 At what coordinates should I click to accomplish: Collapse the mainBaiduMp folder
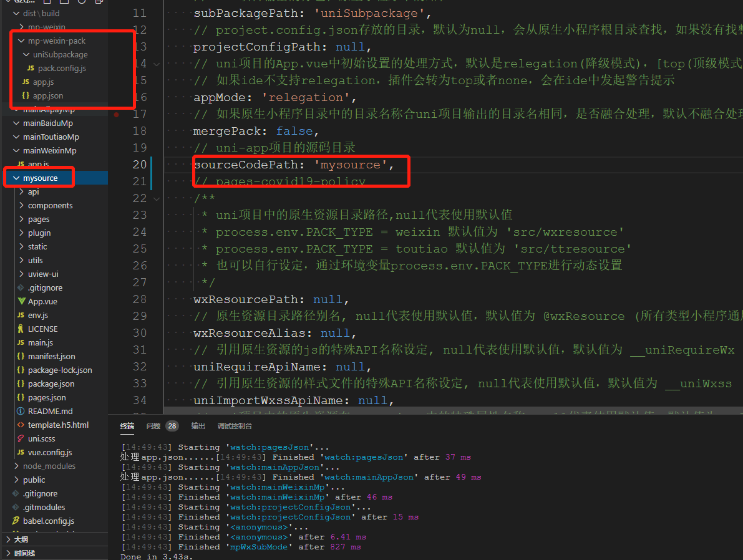(16, 123)
